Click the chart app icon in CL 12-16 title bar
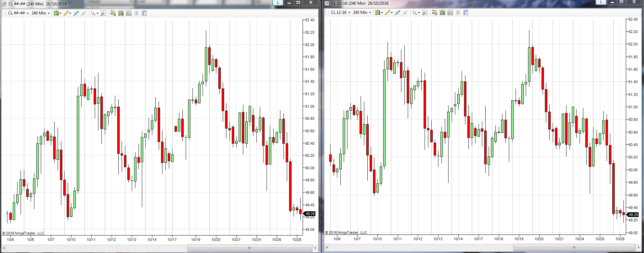The width and height of the screenshot is (644, 253). [x=327, y=3]
